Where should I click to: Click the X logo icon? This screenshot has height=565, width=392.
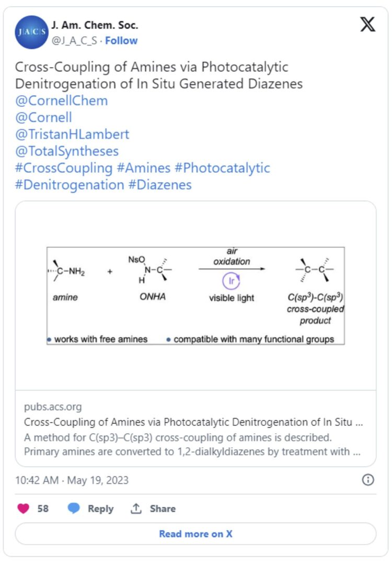[367, 25]
